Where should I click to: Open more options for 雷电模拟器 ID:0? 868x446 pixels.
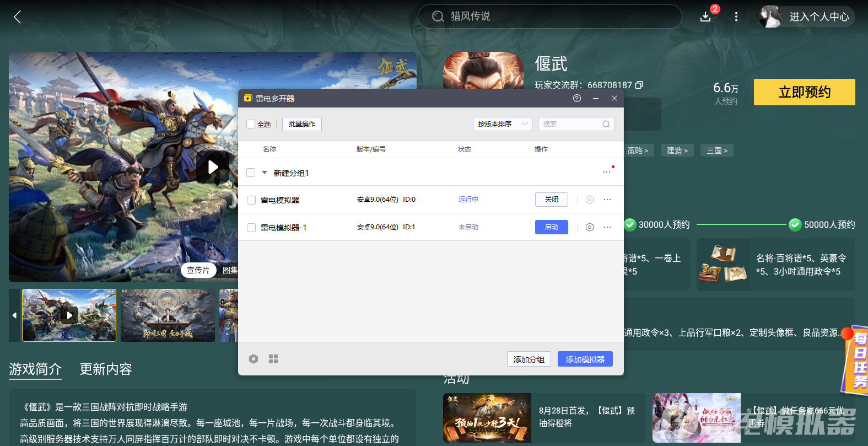[607, 200]
